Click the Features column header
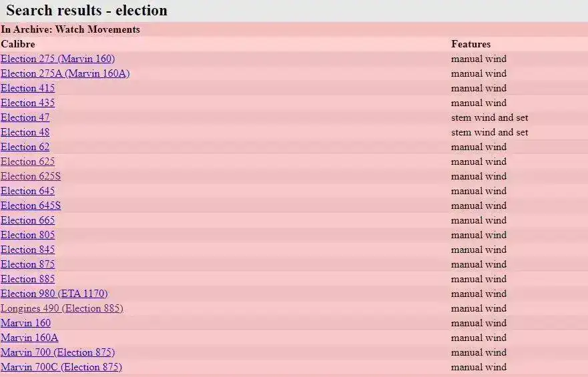588x377 pixels. 471,44
